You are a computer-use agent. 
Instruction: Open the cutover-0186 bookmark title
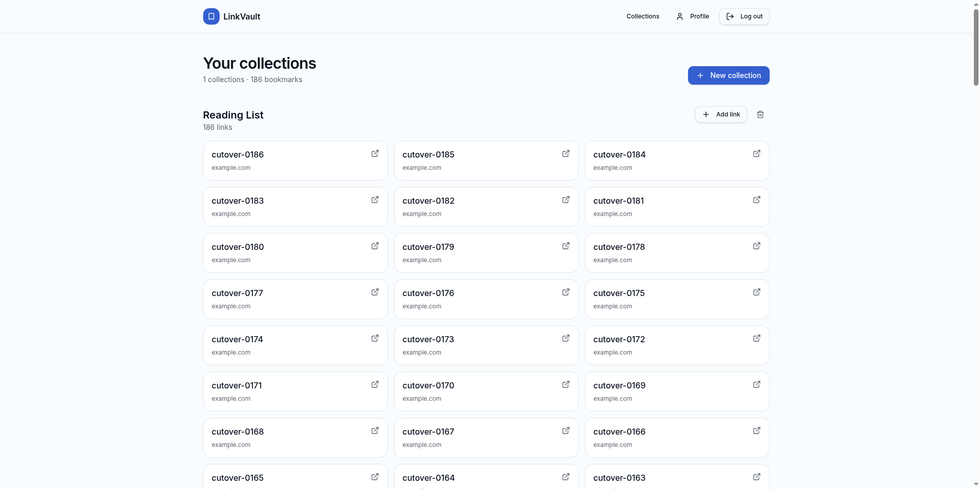click(x=238, y=154)
